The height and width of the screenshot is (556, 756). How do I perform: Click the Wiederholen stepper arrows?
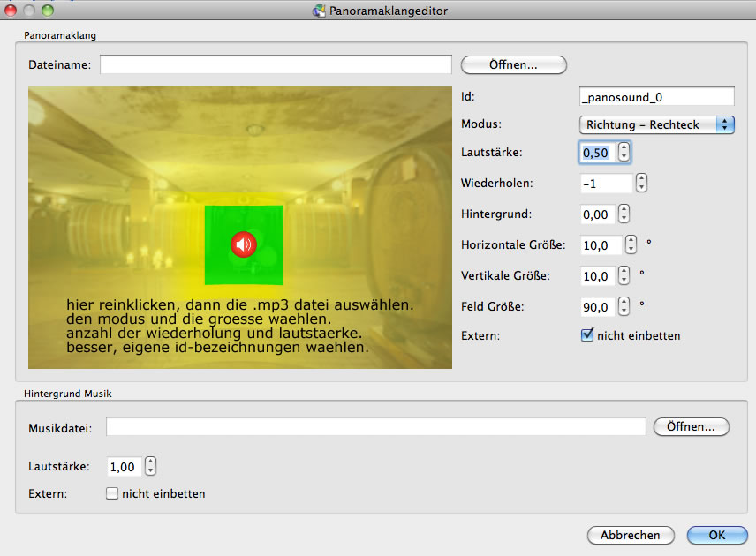coord(641,184)
